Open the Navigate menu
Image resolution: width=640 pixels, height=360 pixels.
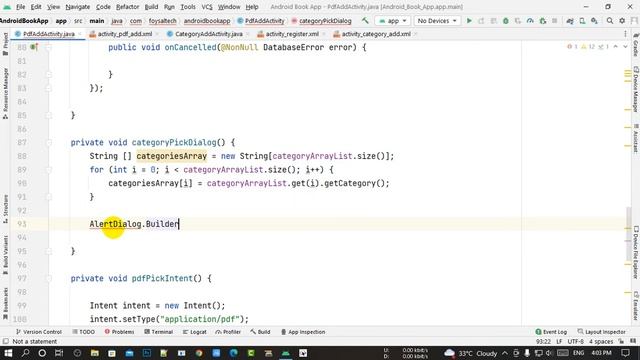(x=78, y=7)
